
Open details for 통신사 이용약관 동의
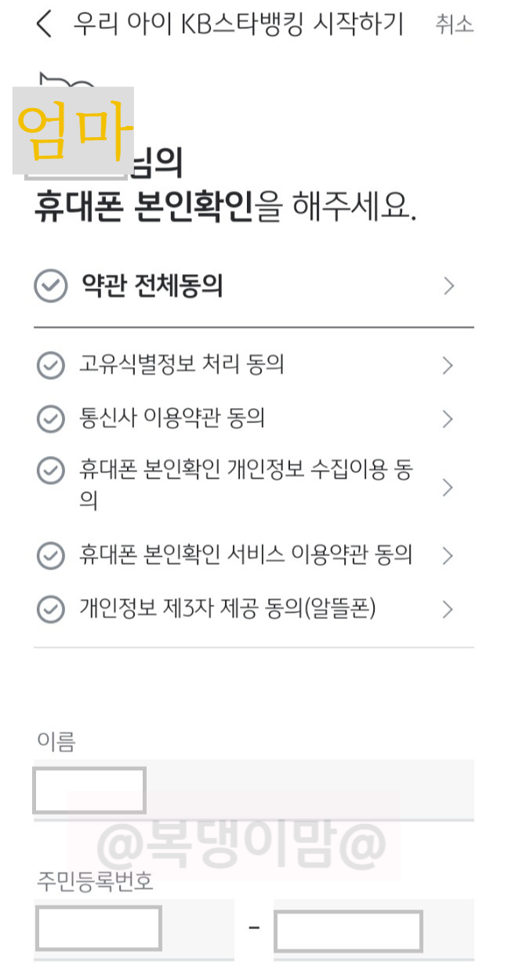click(448, 418)
